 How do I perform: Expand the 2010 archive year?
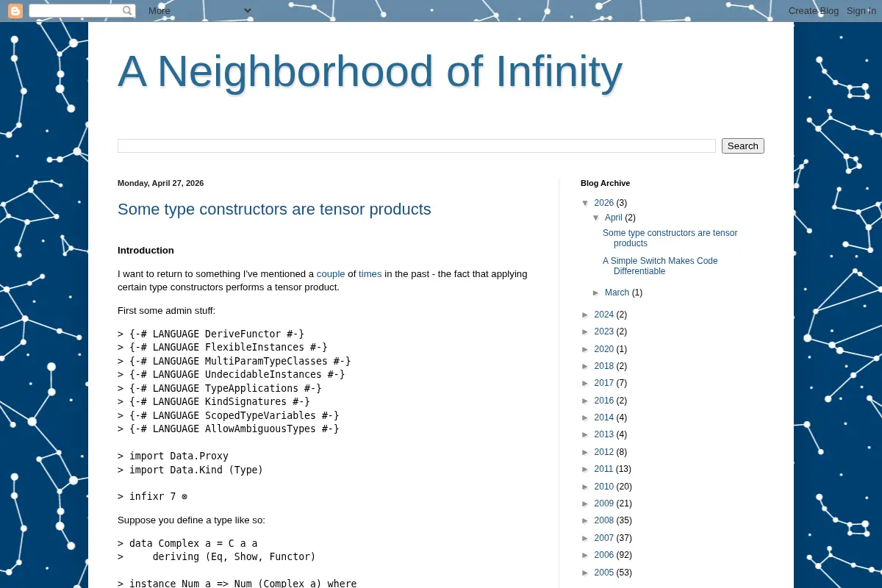[x=586, y=487]
